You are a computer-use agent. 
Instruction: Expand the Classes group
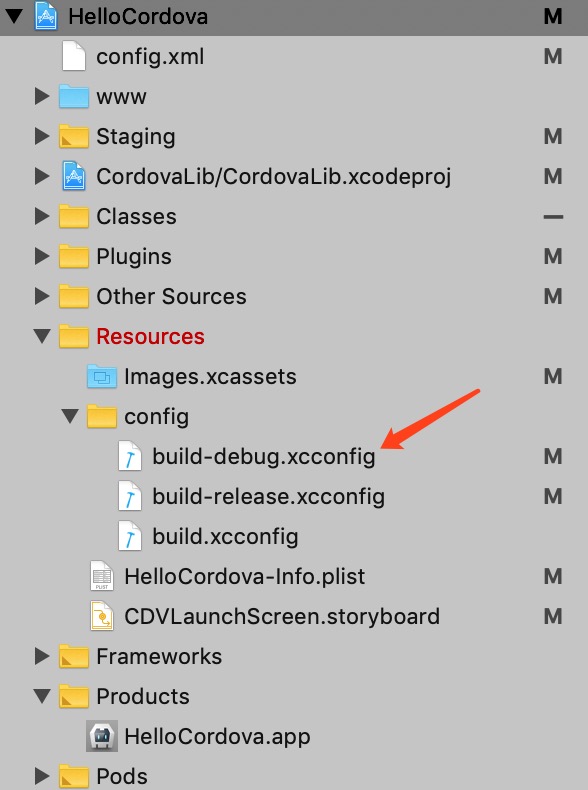[42, 216]
